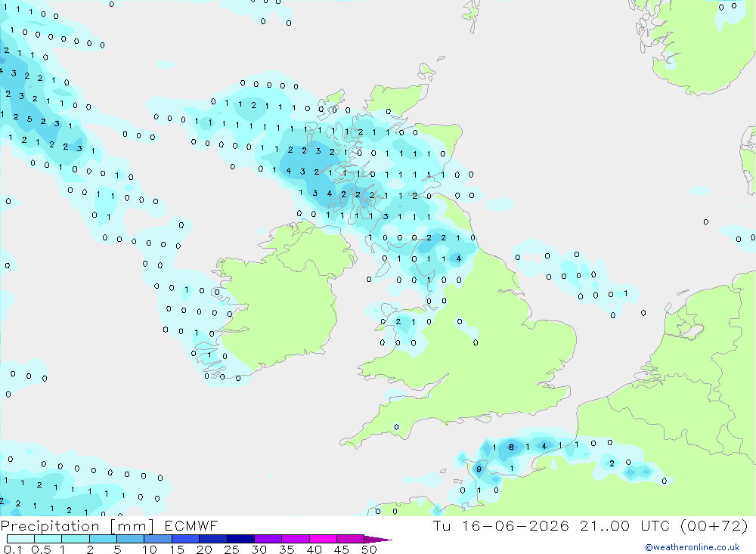Click the '5' precipitation value in Atlantic band
The width and height of the screenshot is (756, 554).
(x=30, y=119)
